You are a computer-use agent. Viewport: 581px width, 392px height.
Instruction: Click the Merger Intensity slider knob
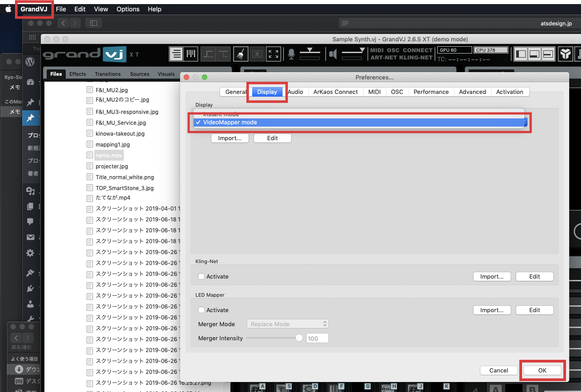click(299, 338)
